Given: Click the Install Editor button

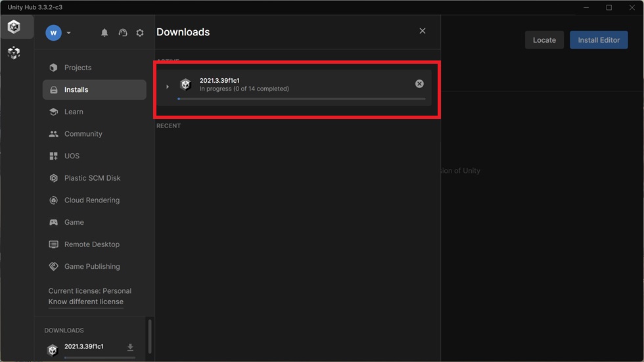Looking at the screenshot, I should click(x=599, y=40).
